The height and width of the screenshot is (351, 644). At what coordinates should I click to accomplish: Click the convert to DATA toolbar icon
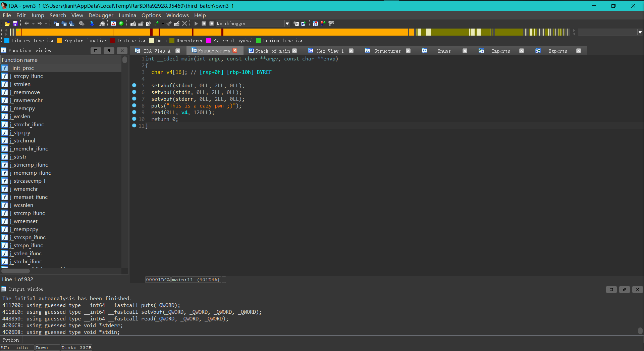click(x=141, y=24)
